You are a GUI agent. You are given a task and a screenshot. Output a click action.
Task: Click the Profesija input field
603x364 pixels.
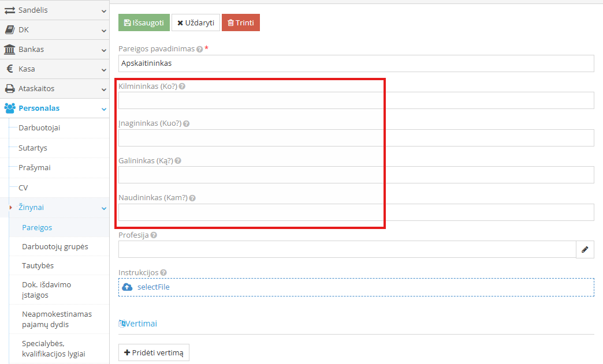[347, 250]
